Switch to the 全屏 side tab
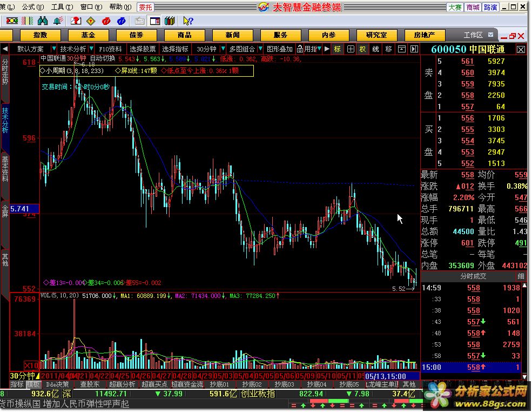 [x=5, y=210]
